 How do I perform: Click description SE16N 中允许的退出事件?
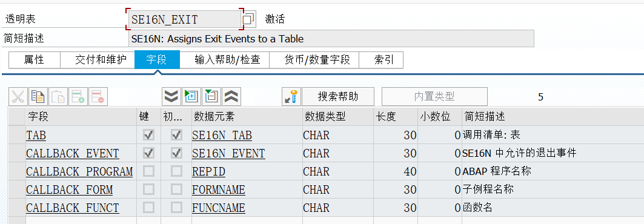coord(520,153)
